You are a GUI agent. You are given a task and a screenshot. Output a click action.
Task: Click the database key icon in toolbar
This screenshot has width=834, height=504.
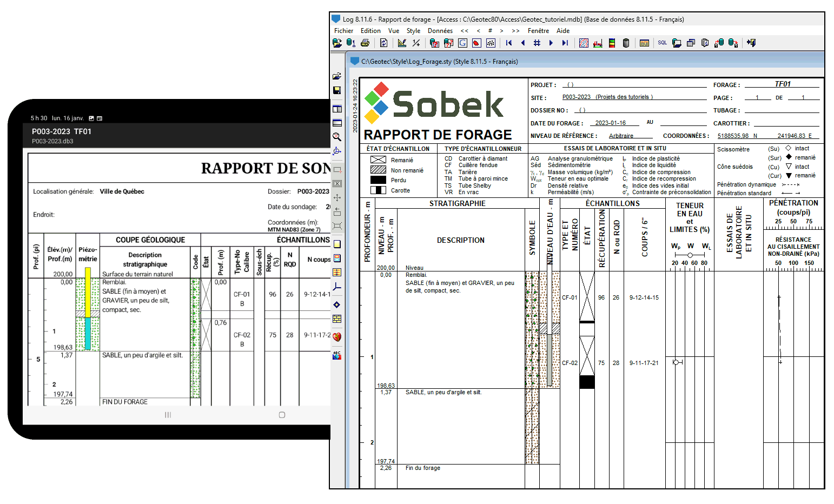click(x=350, y=43)
